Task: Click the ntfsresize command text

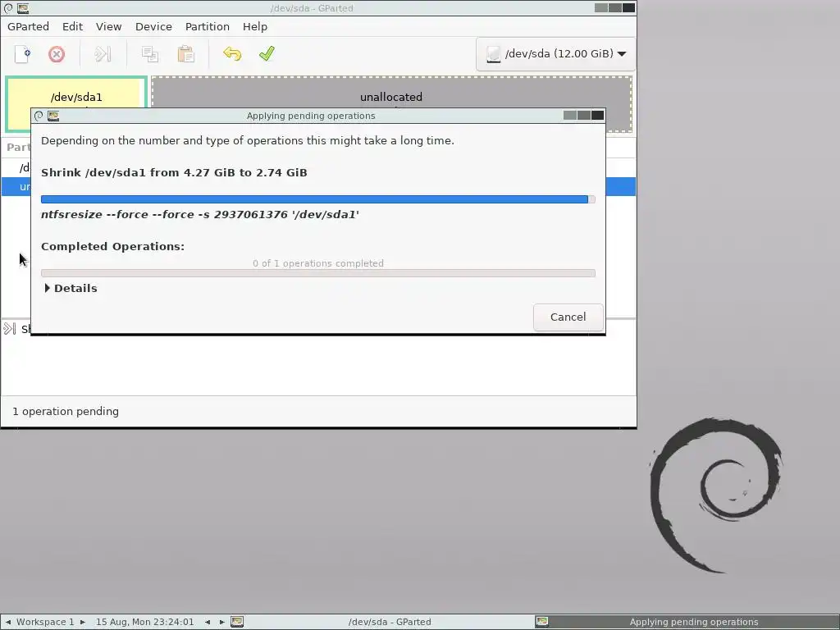Action: [x=200, y=214]
